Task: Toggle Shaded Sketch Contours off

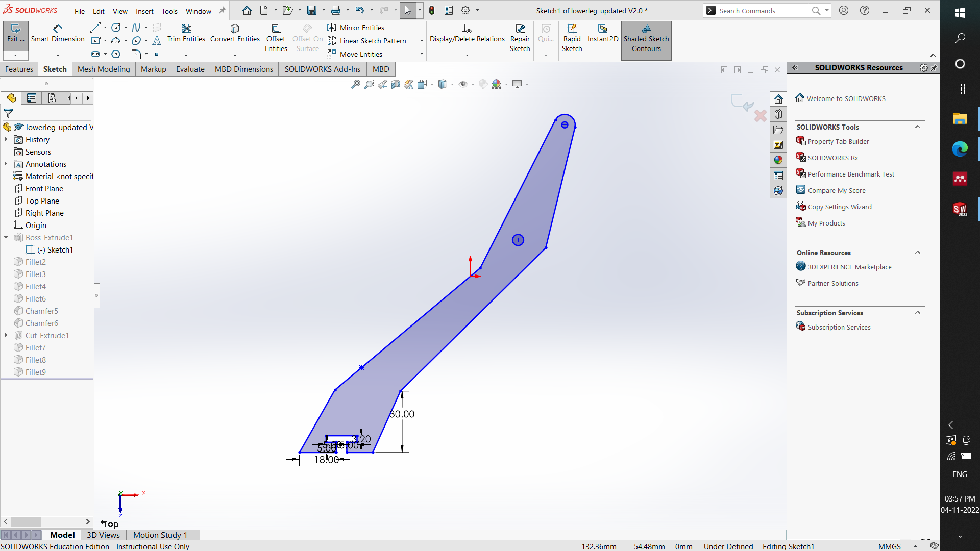Action: (x=646, y=38)
